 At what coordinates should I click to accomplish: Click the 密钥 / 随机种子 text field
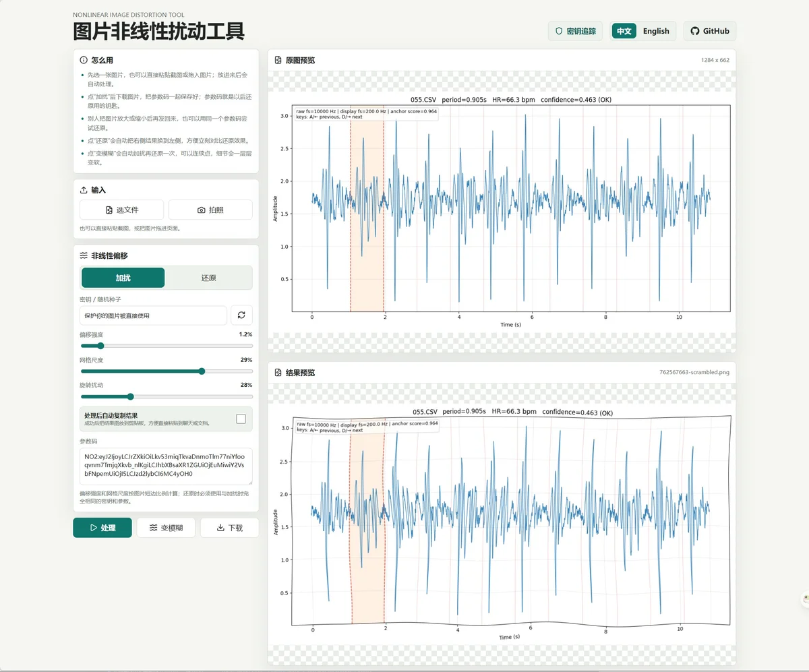[153, 315]
